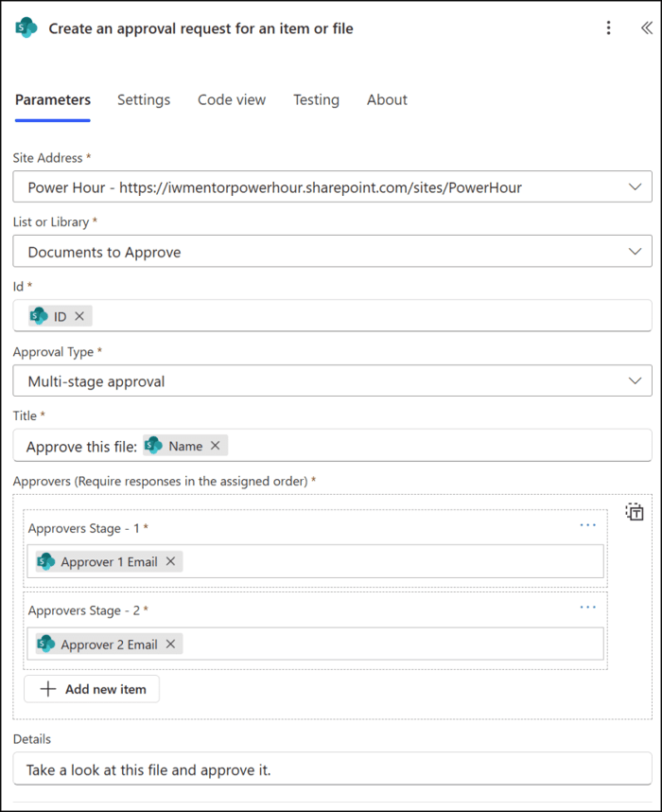Collapse the action panel with the double chevron
662x812 pixels.
point(645,28)
